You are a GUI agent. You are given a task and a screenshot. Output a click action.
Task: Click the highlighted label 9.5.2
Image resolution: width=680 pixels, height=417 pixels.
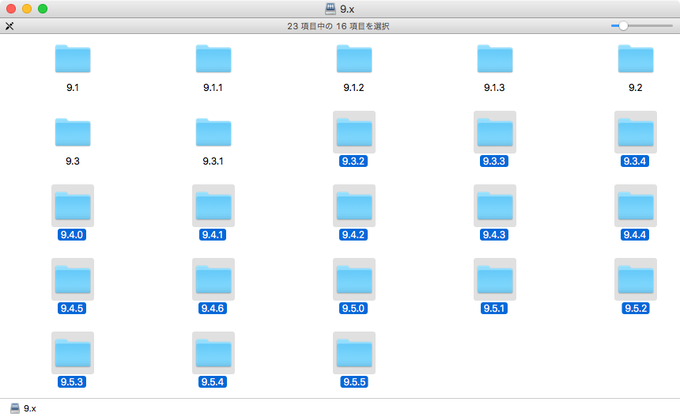636,309
